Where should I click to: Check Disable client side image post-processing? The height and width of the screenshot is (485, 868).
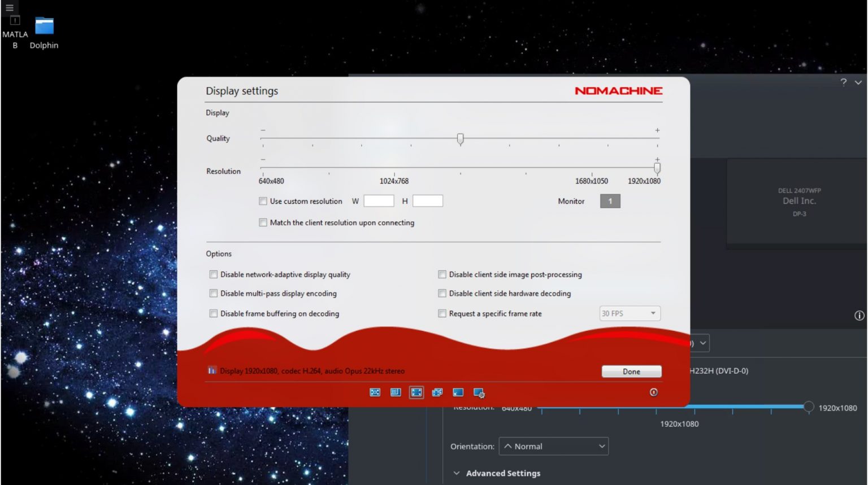tap(442, 274)
